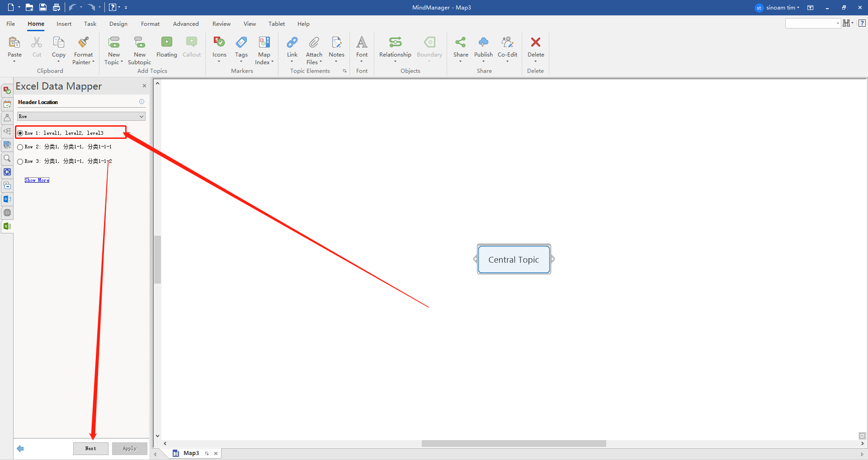Select the Format Painter brush
868x460 pixels.
click(x=83, y=43)
